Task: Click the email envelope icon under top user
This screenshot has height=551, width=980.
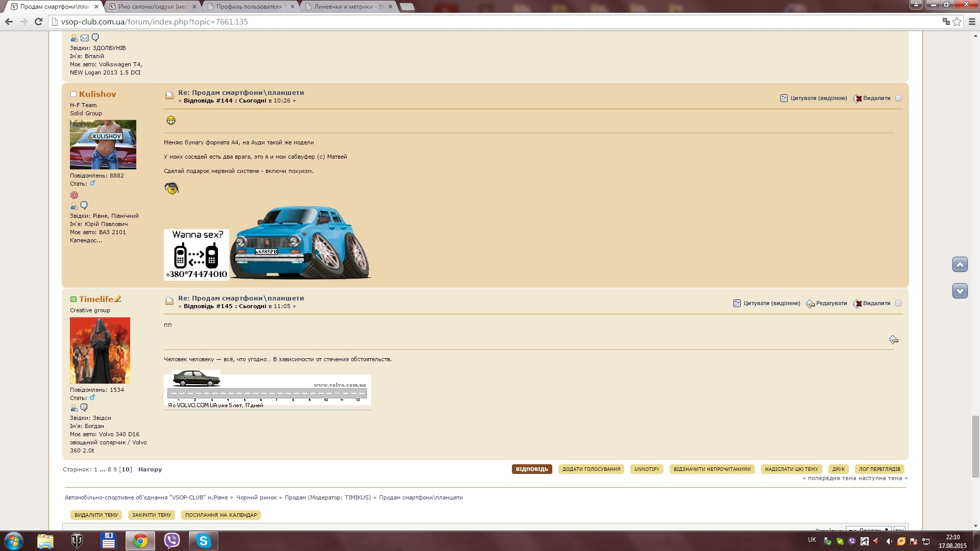Action: (x=85, y=38)
